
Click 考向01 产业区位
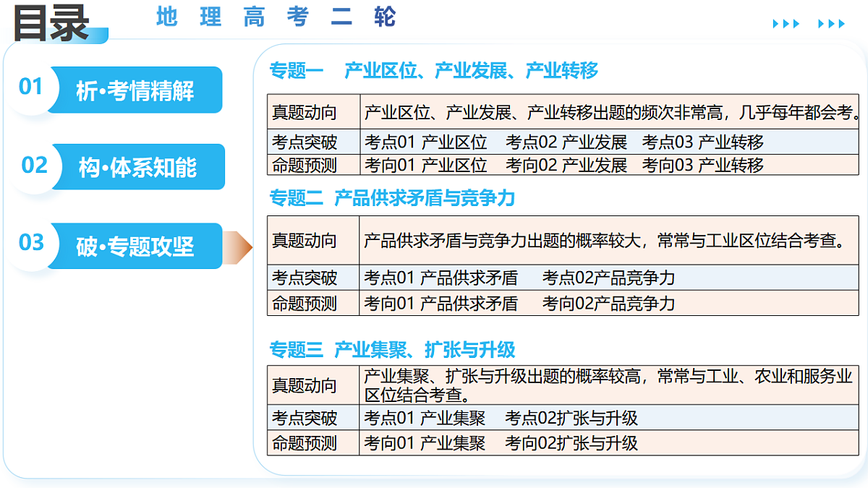click(425, 165)
